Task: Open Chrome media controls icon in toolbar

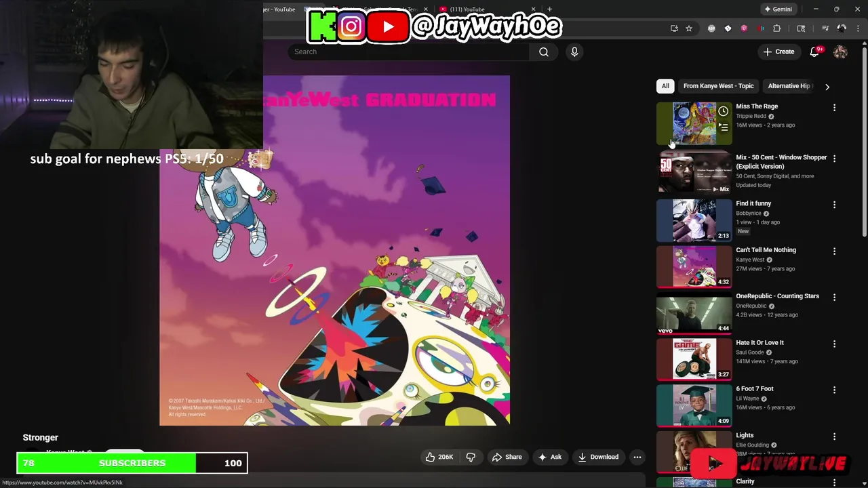Action: pos(825,28)
